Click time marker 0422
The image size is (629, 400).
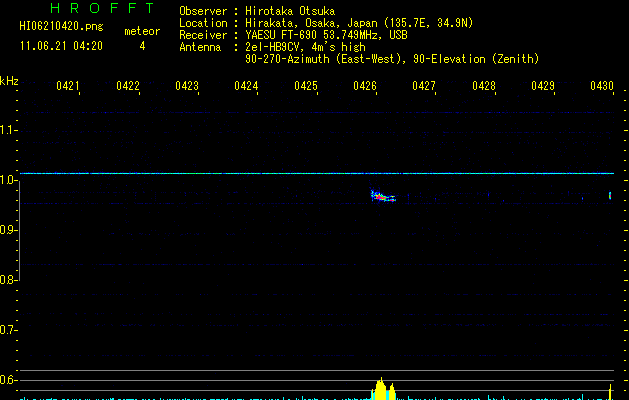pos(128,85)
